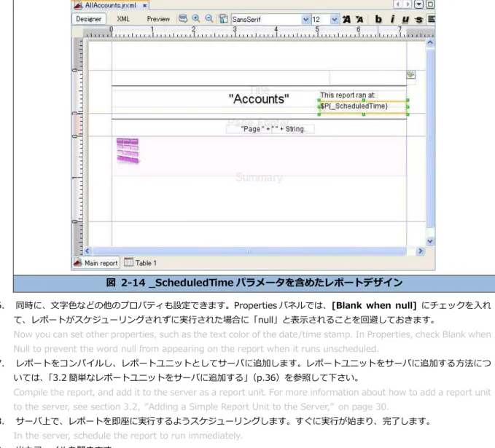
Task: Zoom in on the report designer
Action: tap(196, 19)
